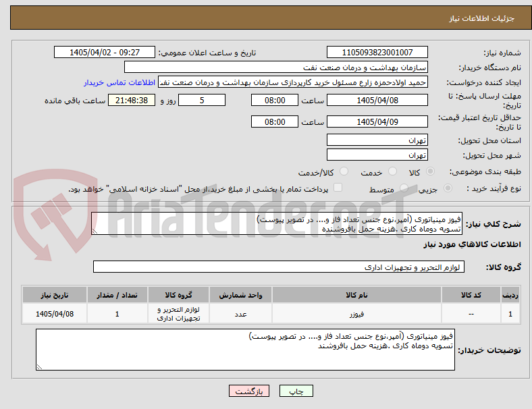Select the جزیی purchase type radio
Viewport: 532px width, 409px height.
point(448,188)
